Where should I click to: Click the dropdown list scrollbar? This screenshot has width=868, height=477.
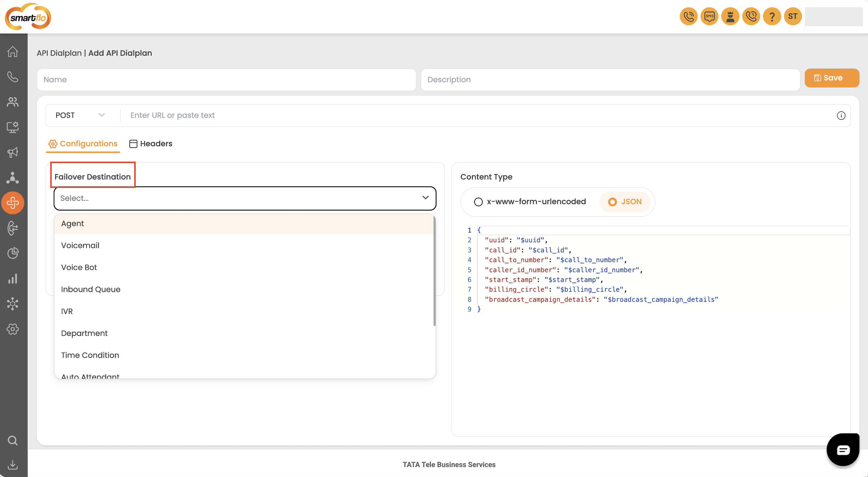434,271
